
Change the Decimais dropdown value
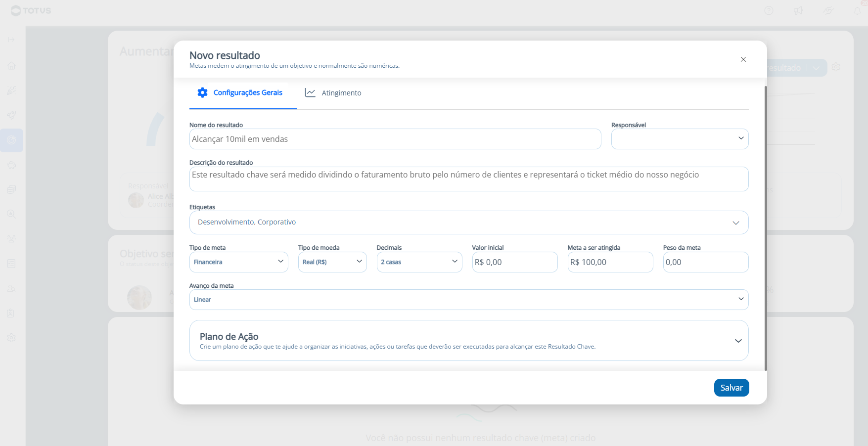point(419,262)
